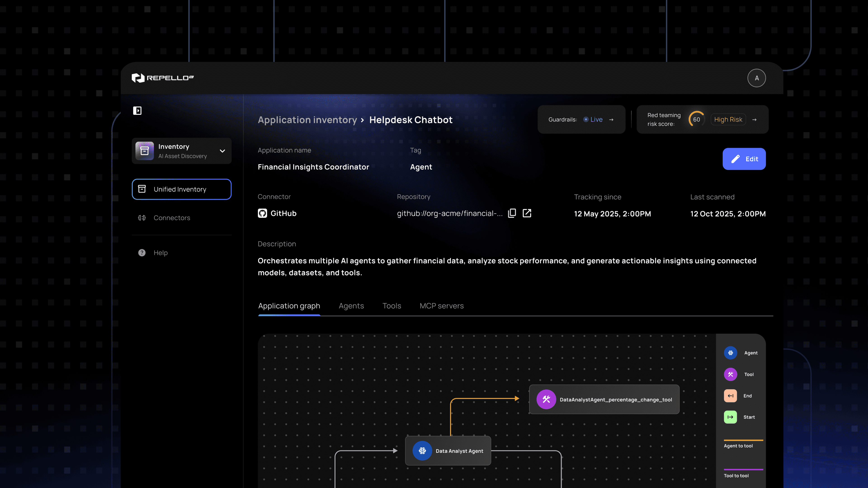Click the Agent legend icon

coord(731,353)
